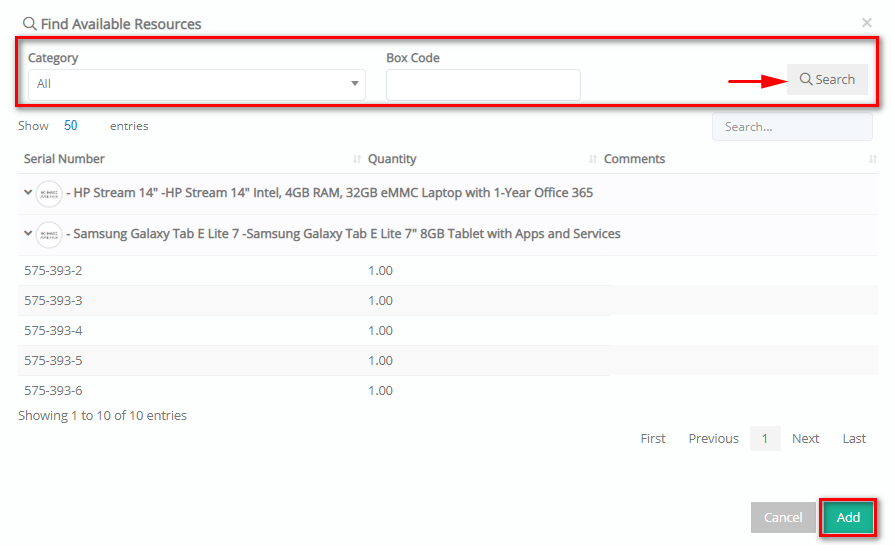
Task: Select page 1 in pagination
Action: click(x=765, y=438)
